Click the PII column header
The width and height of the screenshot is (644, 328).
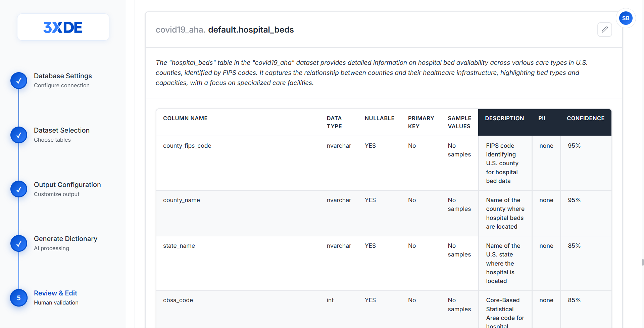(542, 118)
